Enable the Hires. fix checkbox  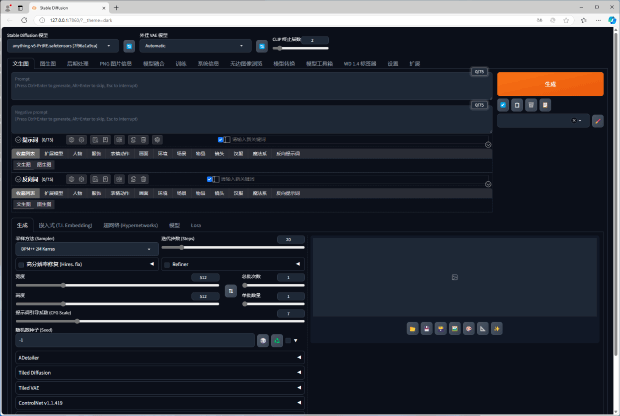21,265
